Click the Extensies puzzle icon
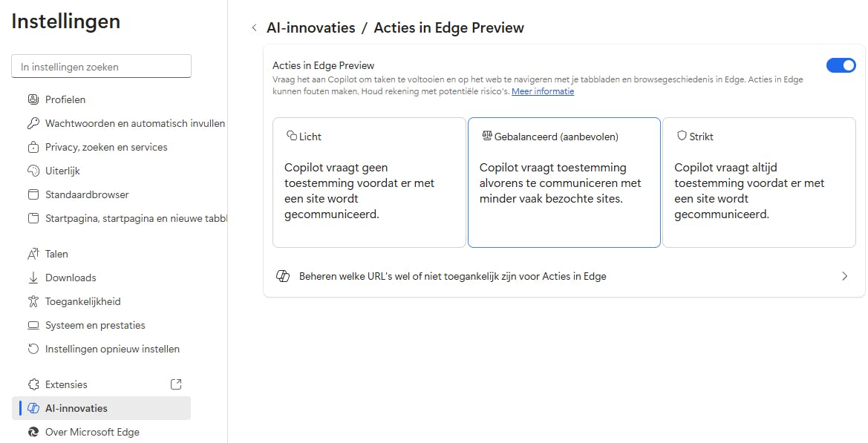Screen dimensions: 868x443 (x=33, y=384)
